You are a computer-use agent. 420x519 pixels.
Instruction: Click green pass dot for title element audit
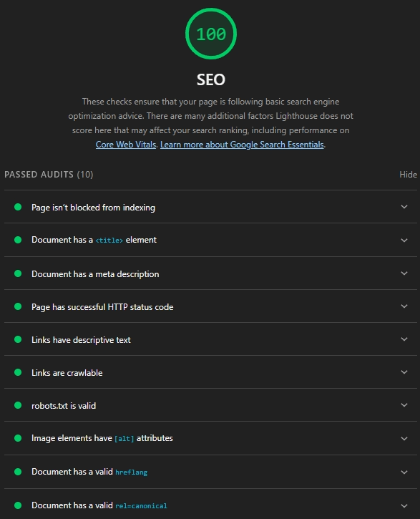[18, 240]
